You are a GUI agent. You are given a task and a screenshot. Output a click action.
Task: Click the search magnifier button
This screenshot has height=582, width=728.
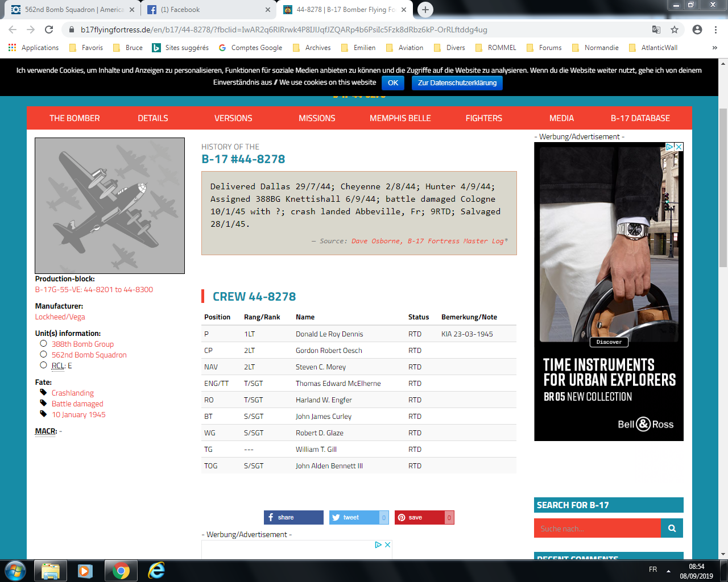(x=672, y=528)
